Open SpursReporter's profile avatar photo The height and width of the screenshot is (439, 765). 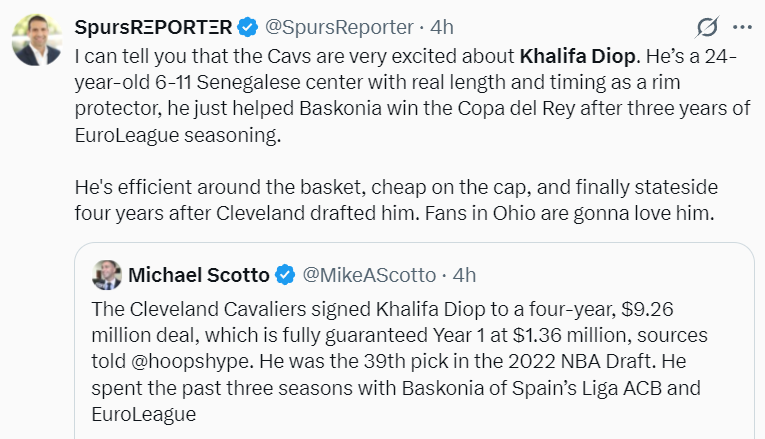click(37, 40)
